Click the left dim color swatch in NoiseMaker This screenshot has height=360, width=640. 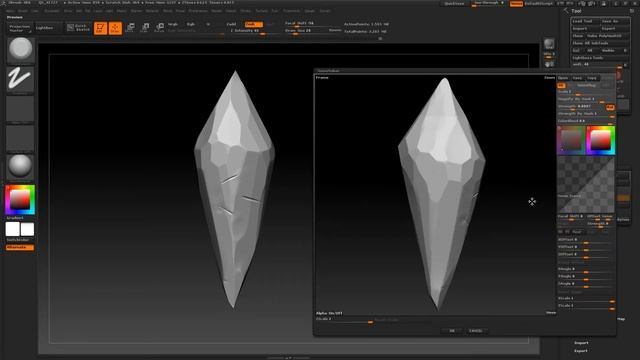pyautogui.click(x=571, y=140)
